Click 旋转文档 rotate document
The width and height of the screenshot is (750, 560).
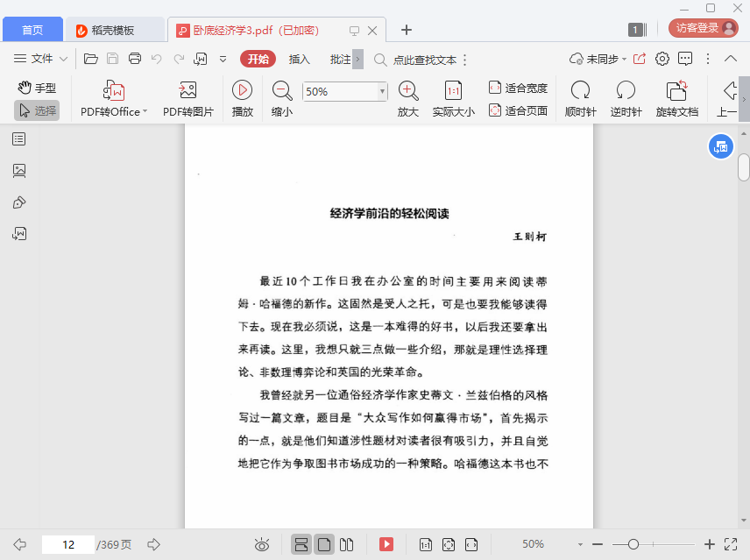(676, 99)
